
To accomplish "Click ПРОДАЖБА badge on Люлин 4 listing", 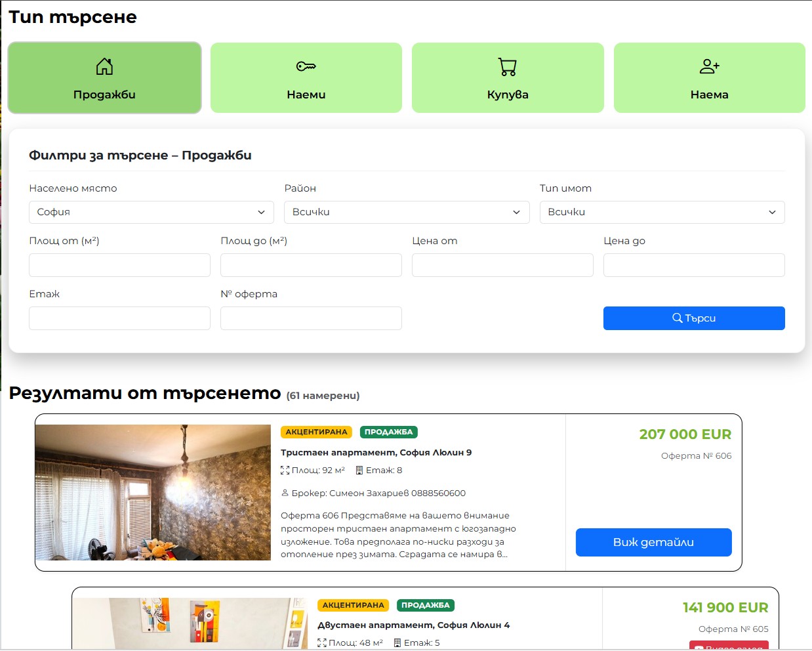I will coord(426,605).
